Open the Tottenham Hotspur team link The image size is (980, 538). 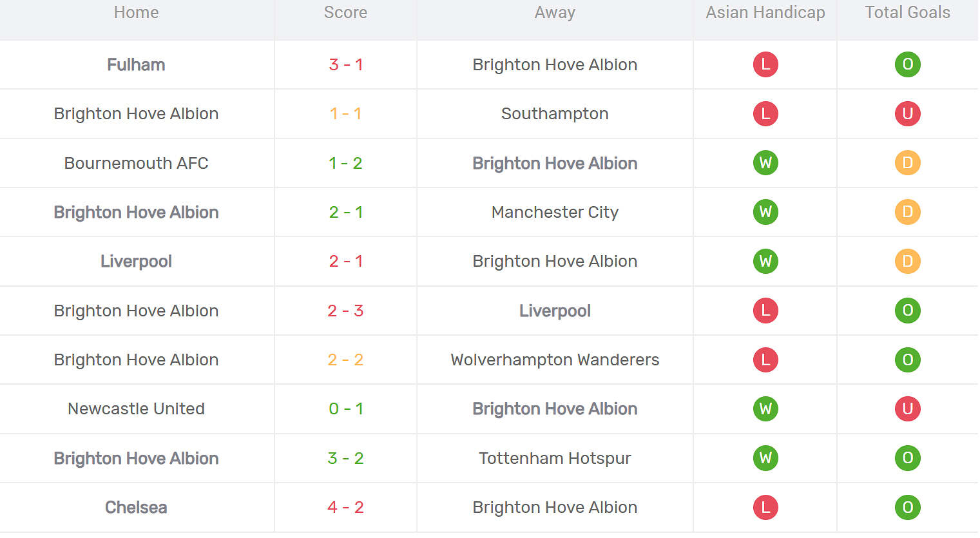[x=555, y=458]
